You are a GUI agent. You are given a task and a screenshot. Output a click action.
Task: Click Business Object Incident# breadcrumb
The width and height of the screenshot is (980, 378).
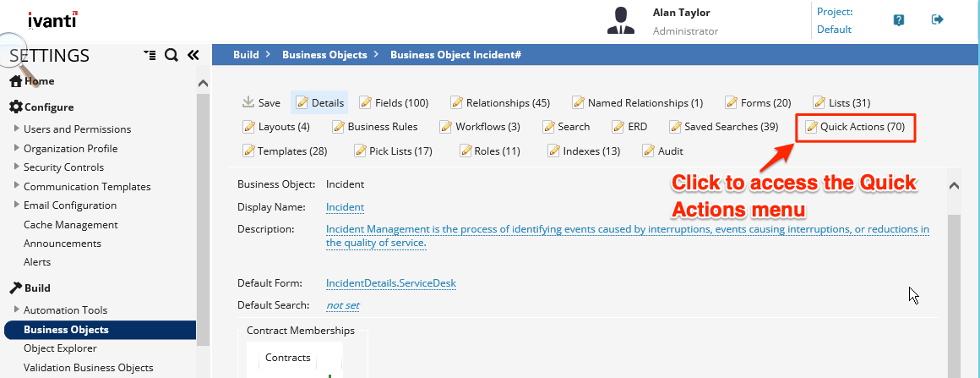[x=455, y=55]
